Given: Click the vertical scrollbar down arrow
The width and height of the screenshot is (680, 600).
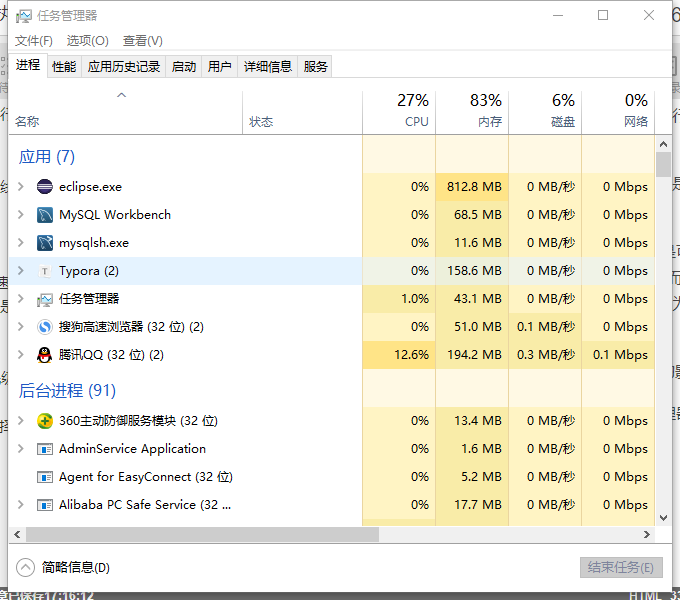Looking at the screenshot, I should [663, 518].
